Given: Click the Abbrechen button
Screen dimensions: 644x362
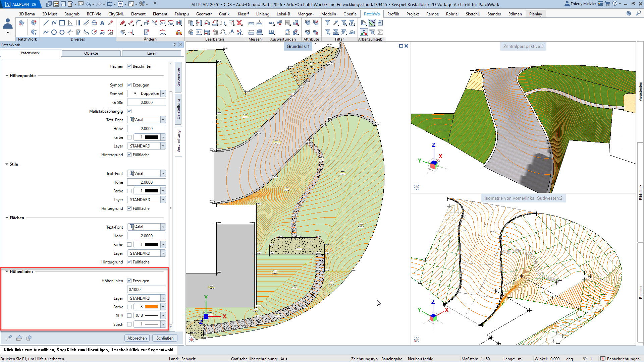Looking at the screenshot, I should point(137,338).
